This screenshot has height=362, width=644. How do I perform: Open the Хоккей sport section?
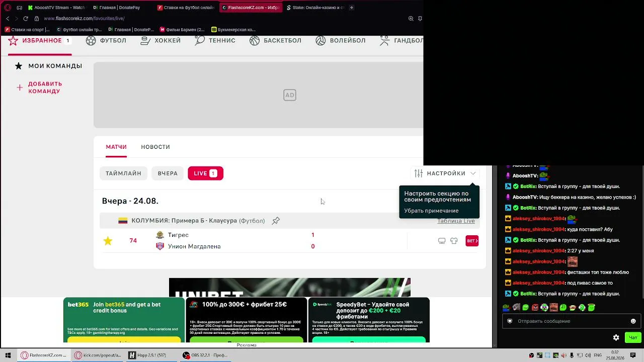coord(160,41)
